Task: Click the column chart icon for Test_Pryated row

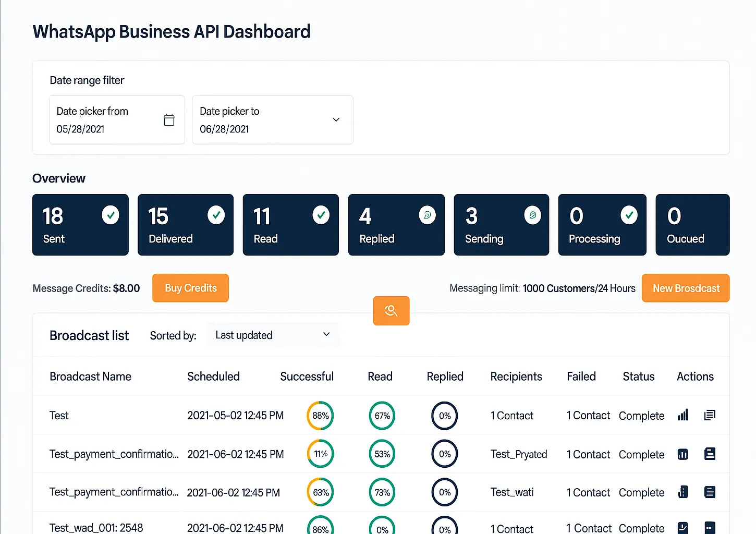Action: tap(683, 454)
